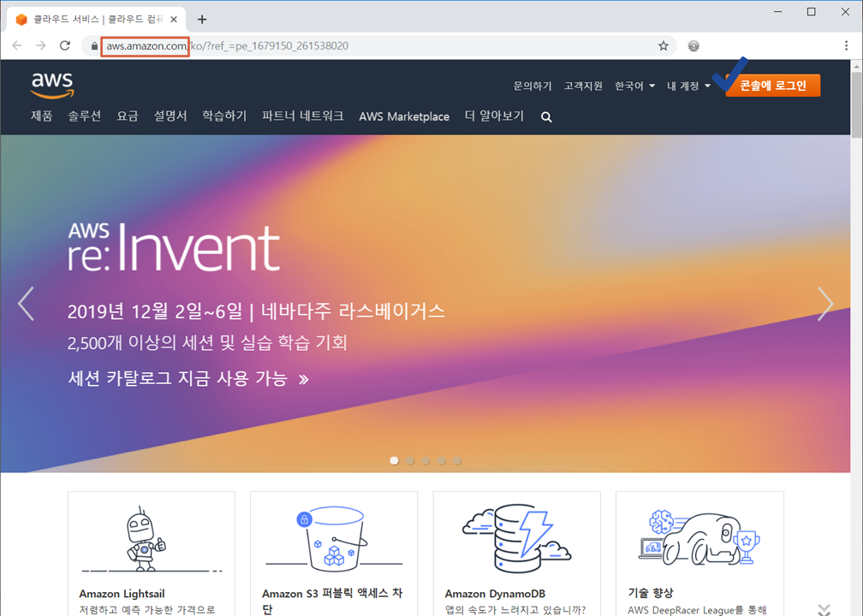Open the 설명서 menu
This screenshot has width=863, height=616.
pos(170,116)
